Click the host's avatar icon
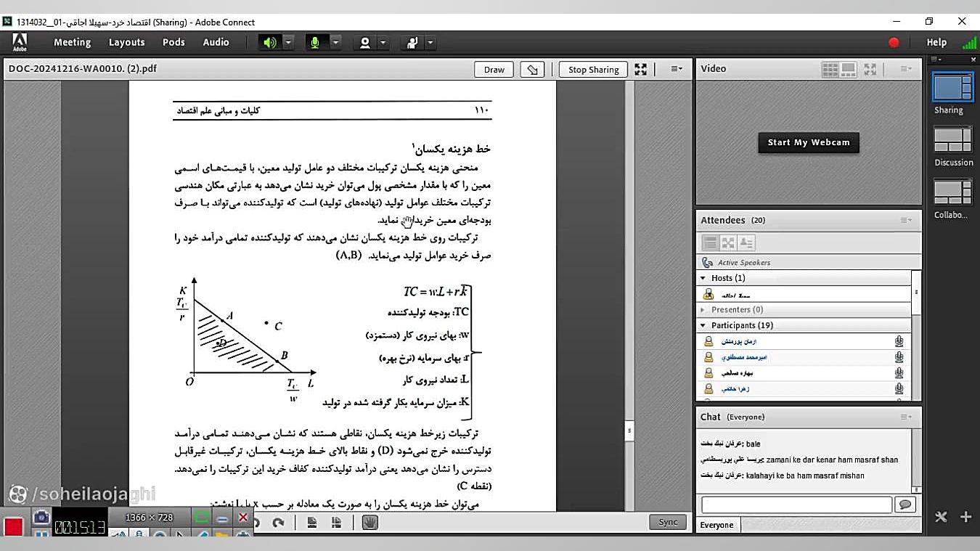This screenshot has width=980, height=551. click(x=709, y=295)
